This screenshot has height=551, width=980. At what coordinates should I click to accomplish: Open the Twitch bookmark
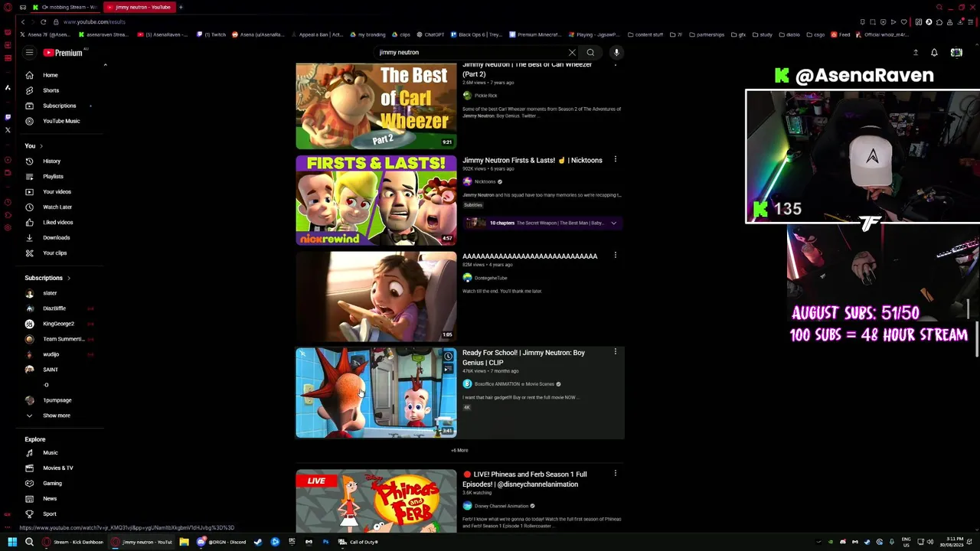coord(212,34)
